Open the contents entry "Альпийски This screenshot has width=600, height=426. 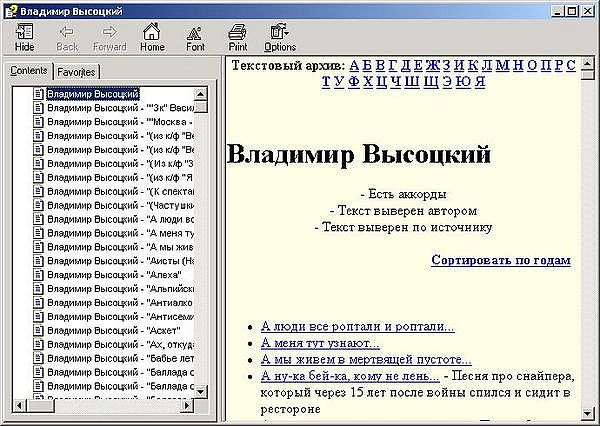[x=121, y=289]
